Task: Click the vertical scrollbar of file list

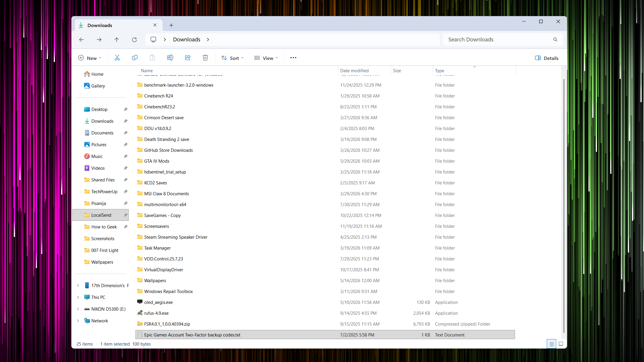Action: click(x=563, y=206)
